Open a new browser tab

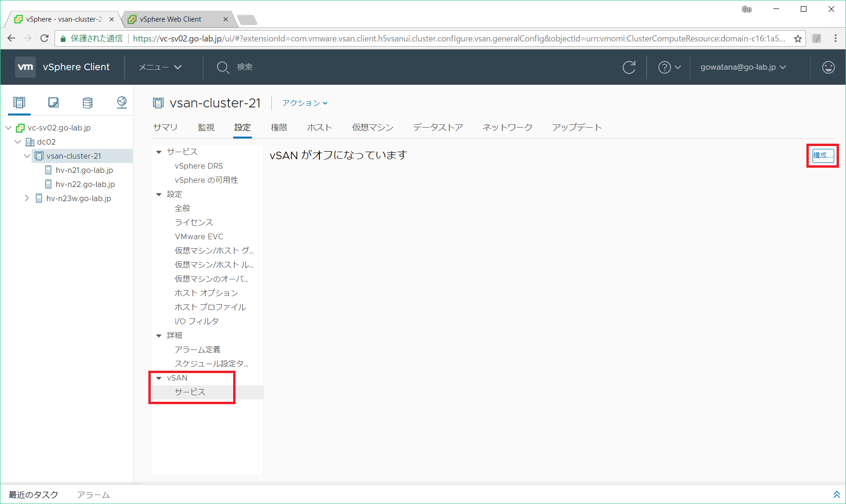247,20
